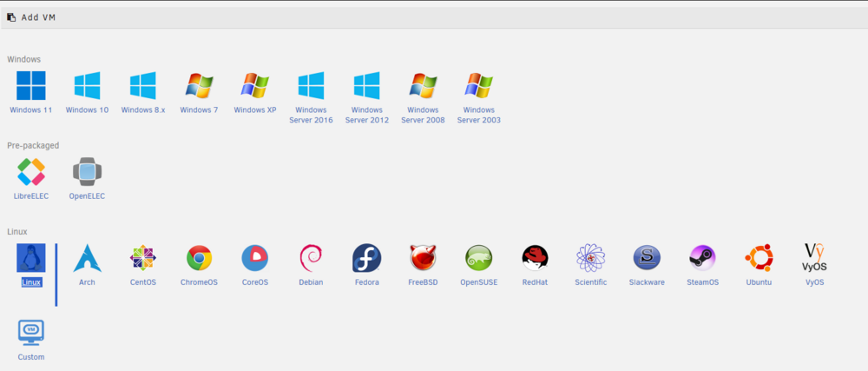
Task: Select the Linux penguin icon
Action: coord(31,258)
